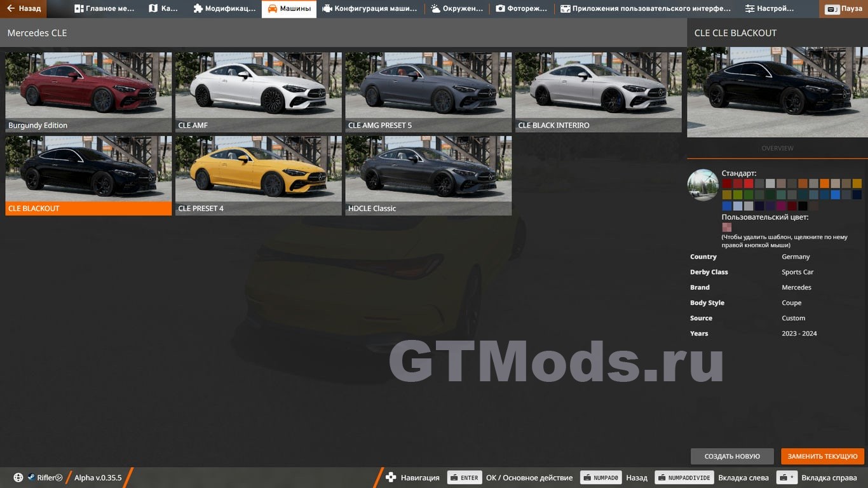Choose the yellow CLE PRESET 4 car
Image resolution: width=868 pixels, height=488 pixels.
[259, 175]
